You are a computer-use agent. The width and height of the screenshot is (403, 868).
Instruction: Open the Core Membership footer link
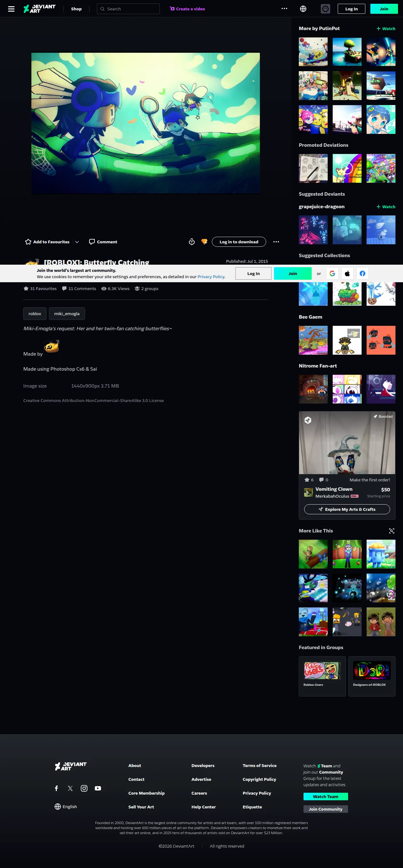pos(146,793)
